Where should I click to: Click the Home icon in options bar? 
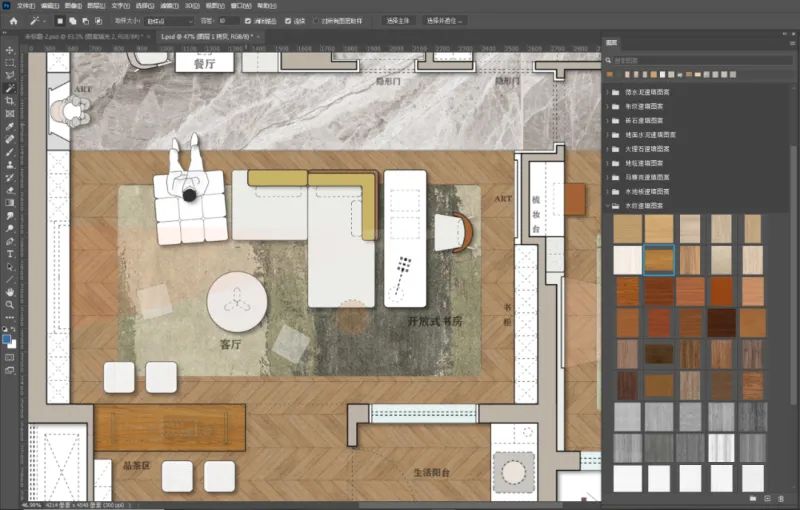pos(10,20)
